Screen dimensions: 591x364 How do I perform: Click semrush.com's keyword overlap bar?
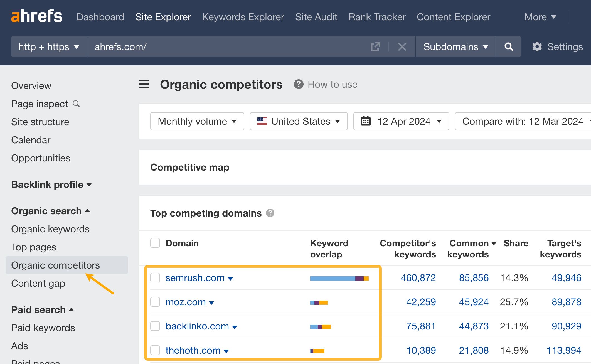tap(339, 277)
